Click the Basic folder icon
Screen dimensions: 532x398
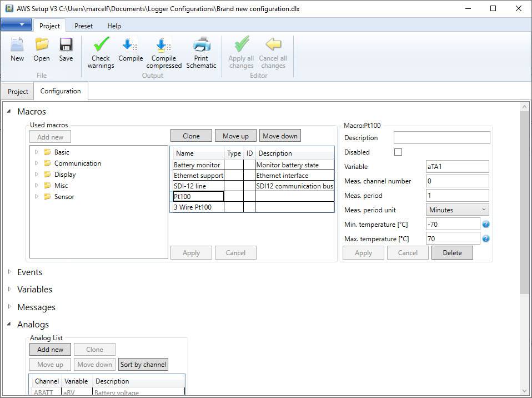click(x=48, y=152)
